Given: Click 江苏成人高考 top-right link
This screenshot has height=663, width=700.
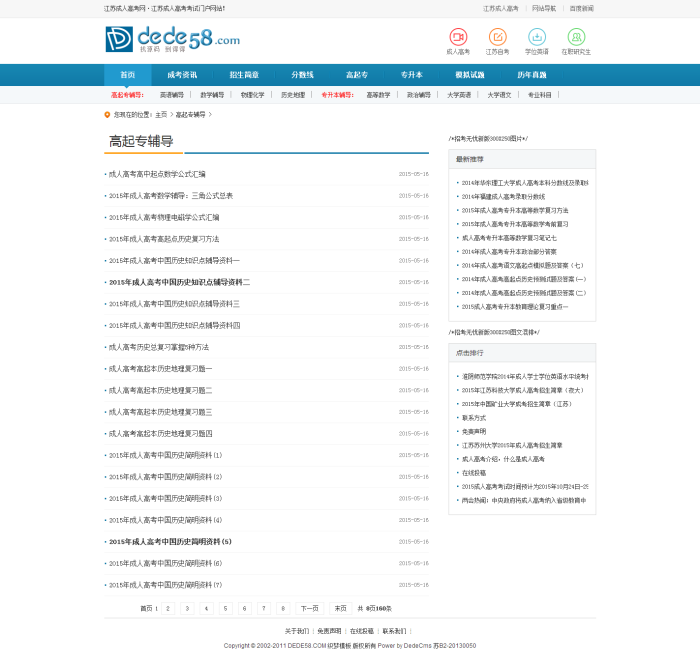Looking at the screenshot, I should pyautogui.click(x=501, y=8).
